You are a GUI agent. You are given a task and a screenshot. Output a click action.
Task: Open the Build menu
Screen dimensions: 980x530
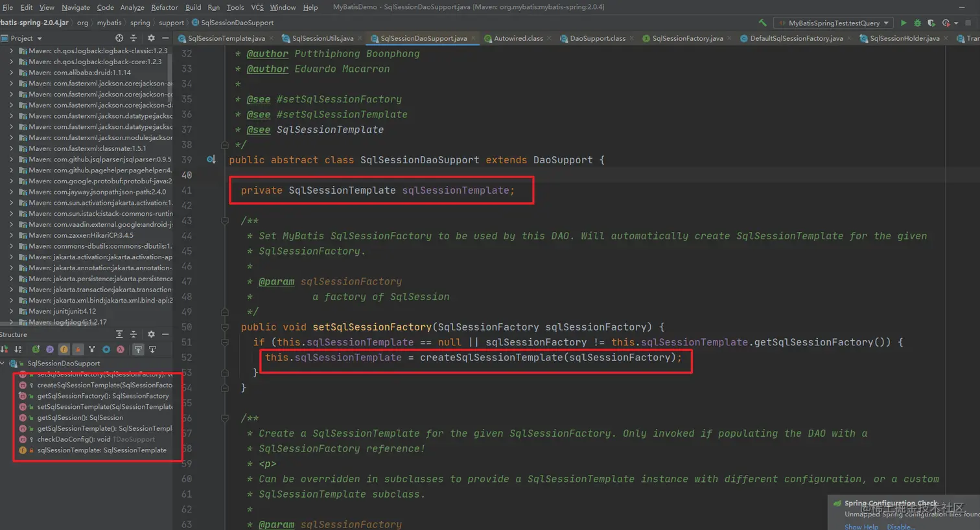click(x=193, y=7)
